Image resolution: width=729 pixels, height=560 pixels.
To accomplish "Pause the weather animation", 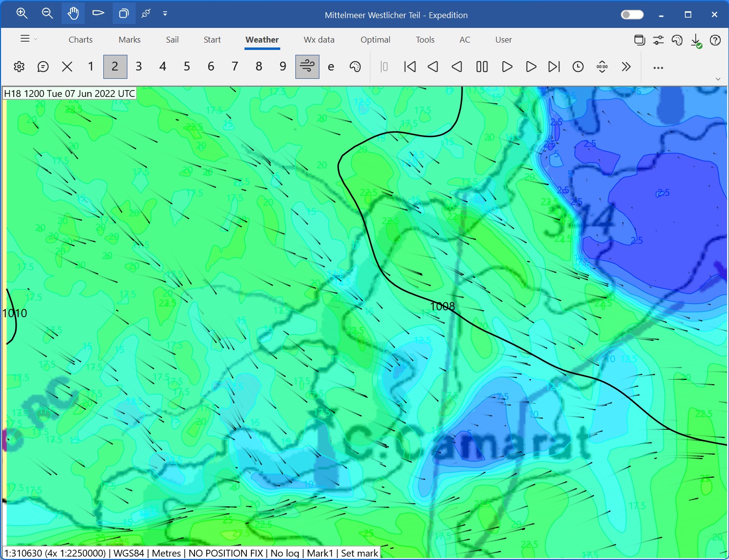I will tap(482, 67).
